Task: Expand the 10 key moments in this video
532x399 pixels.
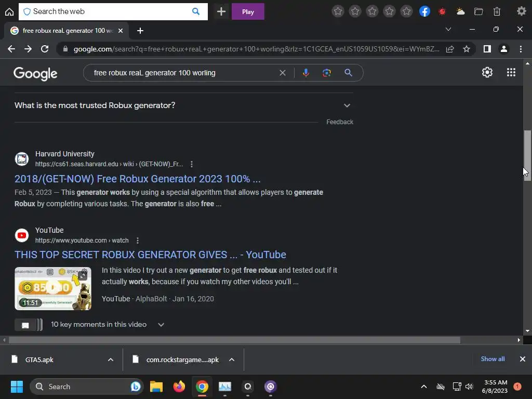Action: point(161,325)
